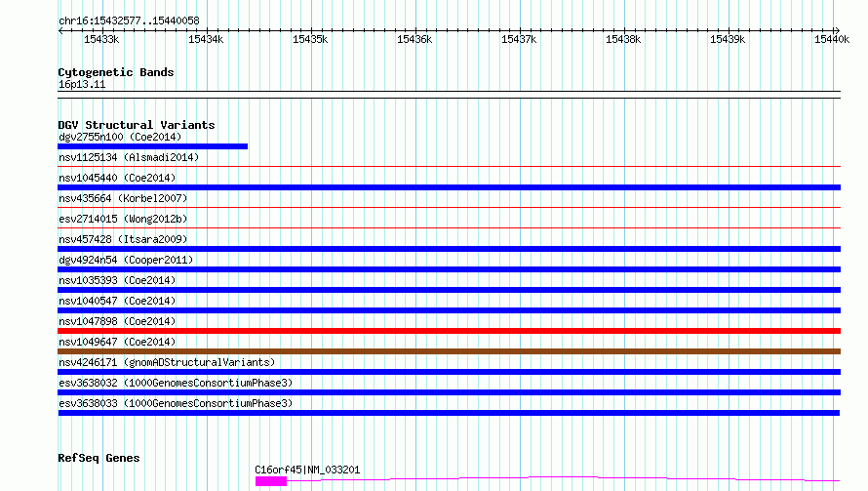Click the C16orf45|NM_033201 gene label
Viewport: 868px width, 491px height.
307,470
